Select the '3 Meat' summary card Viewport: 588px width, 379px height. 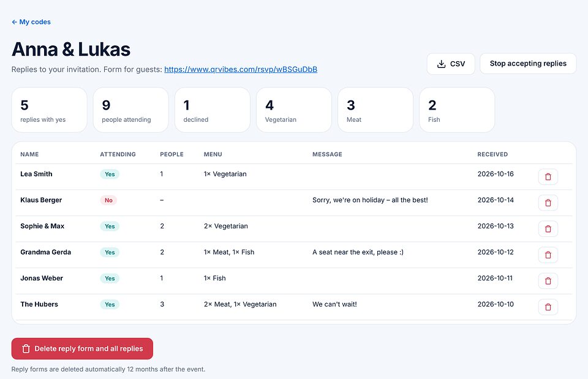pyautogui.click(x=375, y=110)
